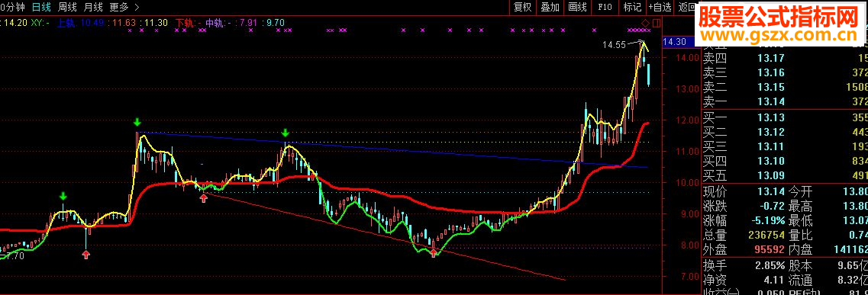Select the 卖三 13.16 ask row
The image size is (868, 295).
[x=785, y=72]
